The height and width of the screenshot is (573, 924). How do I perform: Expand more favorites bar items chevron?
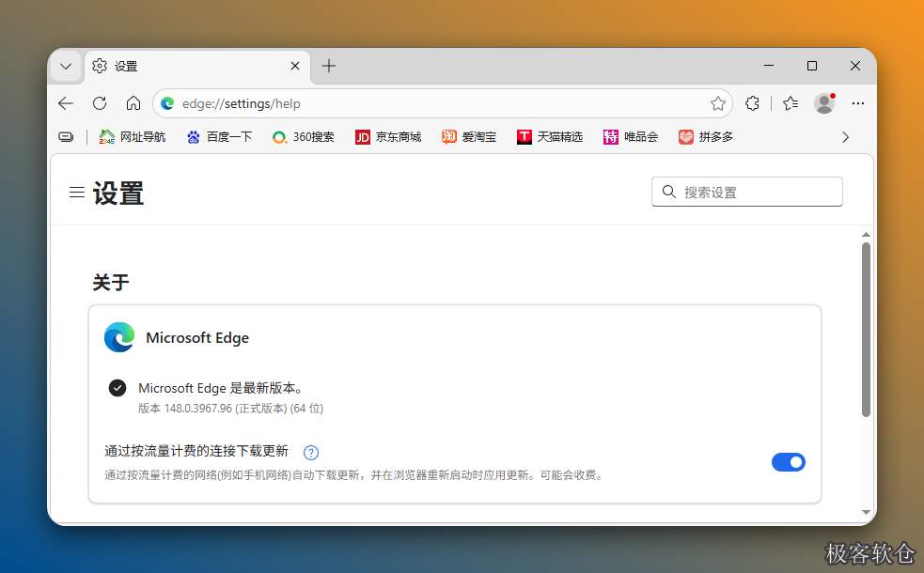(x=846, y=137)
